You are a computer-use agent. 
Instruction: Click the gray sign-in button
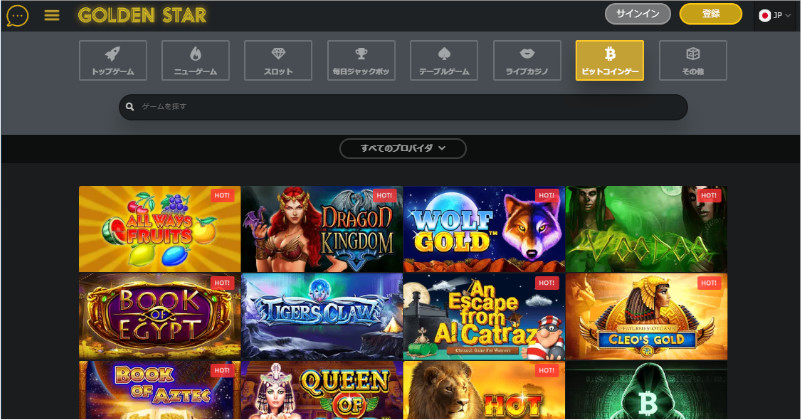click(x=638, y=14)
